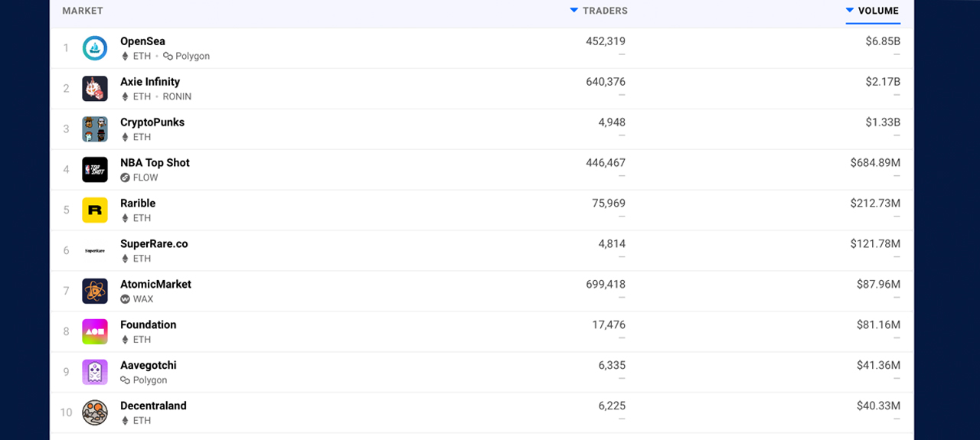Click NBA Top Shot traders count 446,467
Image resolution: width=980 pixels, height=440 pixels.
pos(606,163)
